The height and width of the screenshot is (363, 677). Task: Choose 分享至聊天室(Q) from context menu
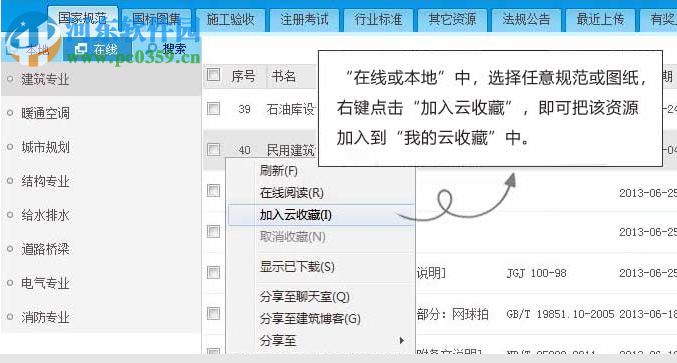coord(321,297)
